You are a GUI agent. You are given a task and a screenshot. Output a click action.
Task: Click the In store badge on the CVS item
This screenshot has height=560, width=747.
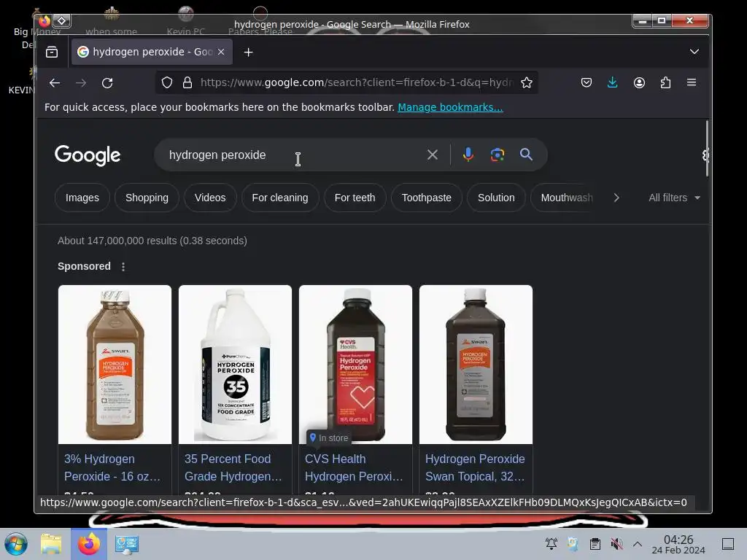coord(329,437)
